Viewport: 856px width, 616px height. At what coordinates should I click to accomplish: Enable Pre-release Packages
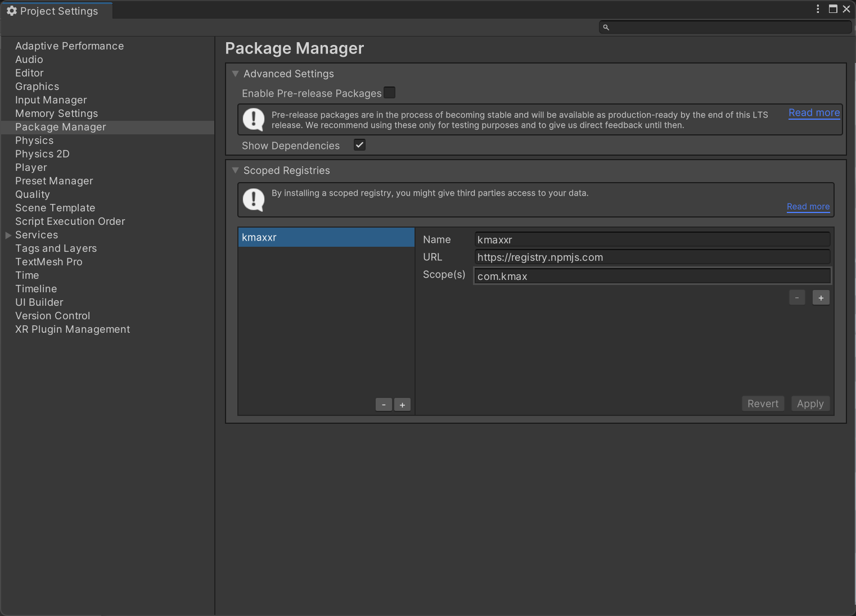click(389, 92)
